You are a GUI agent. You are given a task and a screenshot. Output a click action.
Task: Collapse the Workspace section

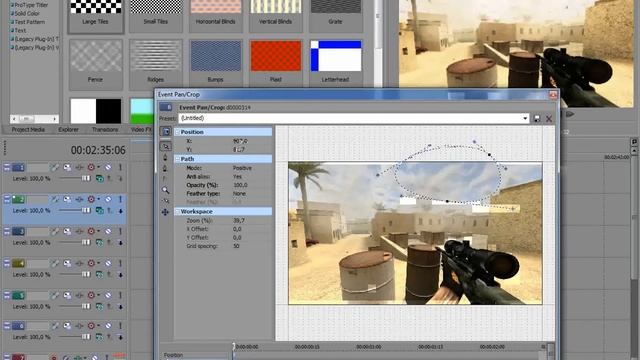(x=178, y=211)
